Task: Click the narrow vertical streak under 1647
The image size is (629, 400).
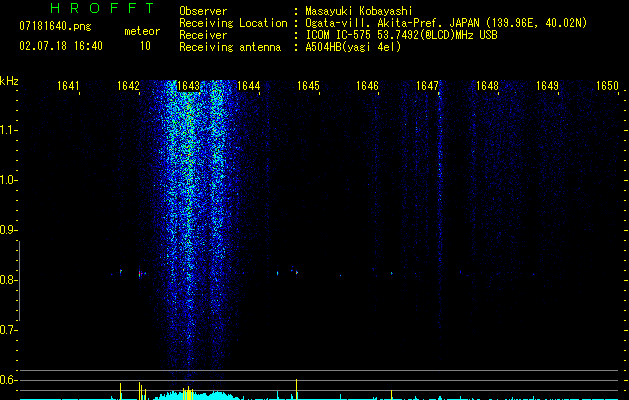Action: (440, 225)
